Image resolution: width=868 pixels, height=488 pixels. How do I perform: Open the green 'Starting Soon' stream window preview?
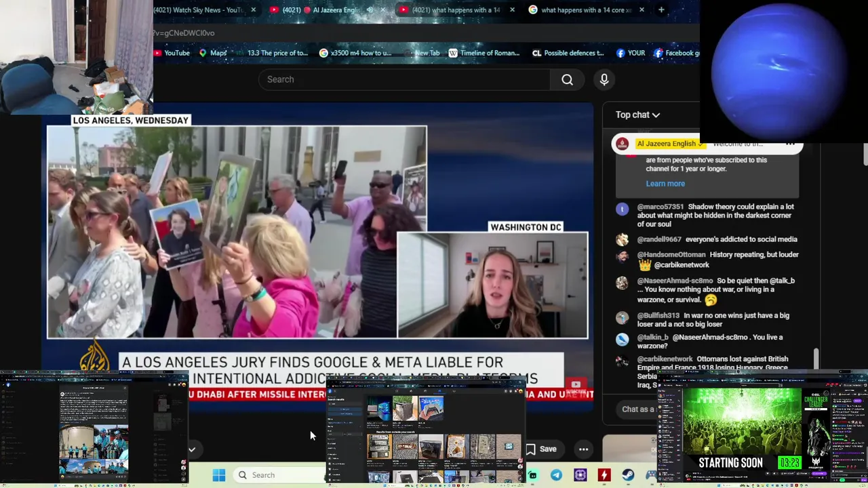click(x=763, y=428)
